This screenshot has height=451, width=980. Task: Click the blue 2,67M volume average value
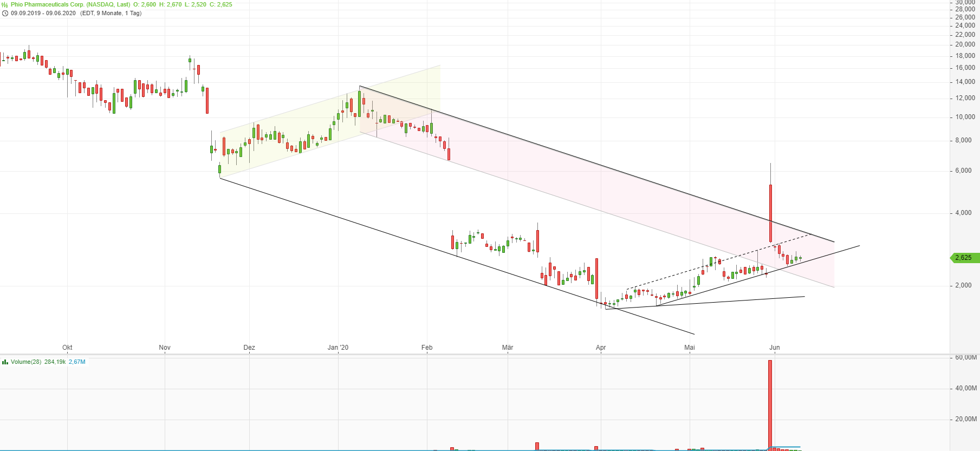pyautogui.click(x=77, y=362)
